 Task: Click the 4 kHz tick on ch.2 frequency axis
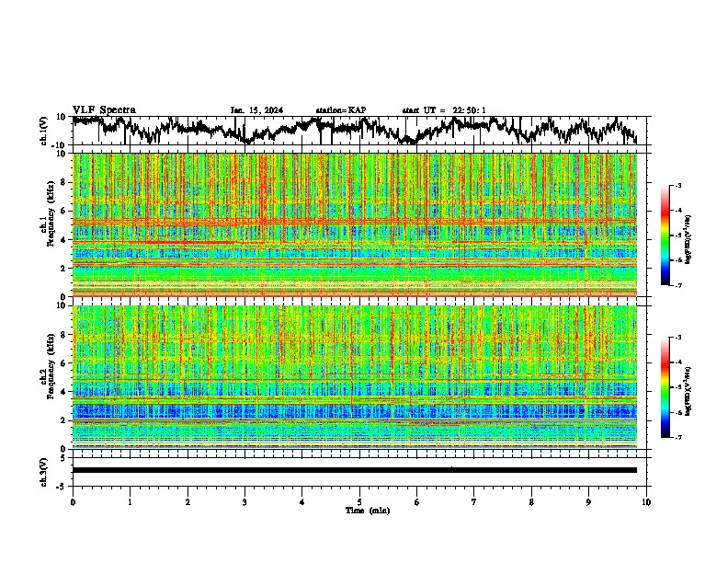[64, 392]
